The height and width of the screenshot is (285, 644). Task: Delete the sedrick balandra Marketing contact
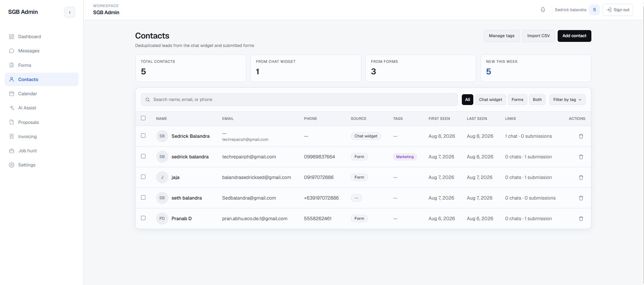click(581, 157)
